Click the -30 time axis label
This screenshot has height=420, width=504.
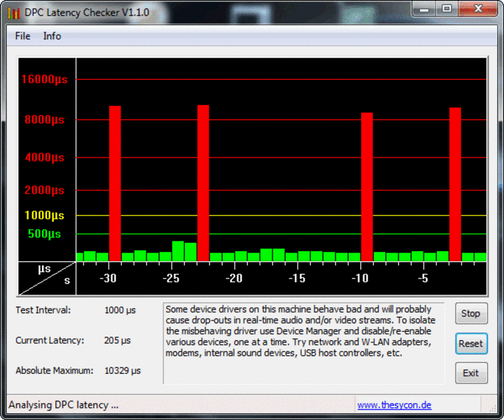tap(108, 278)
